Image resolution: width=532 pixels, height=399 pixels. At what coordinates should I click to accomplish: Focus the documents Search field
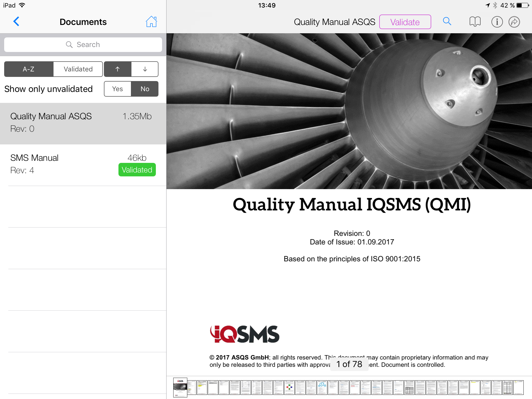tap(83, 45)
